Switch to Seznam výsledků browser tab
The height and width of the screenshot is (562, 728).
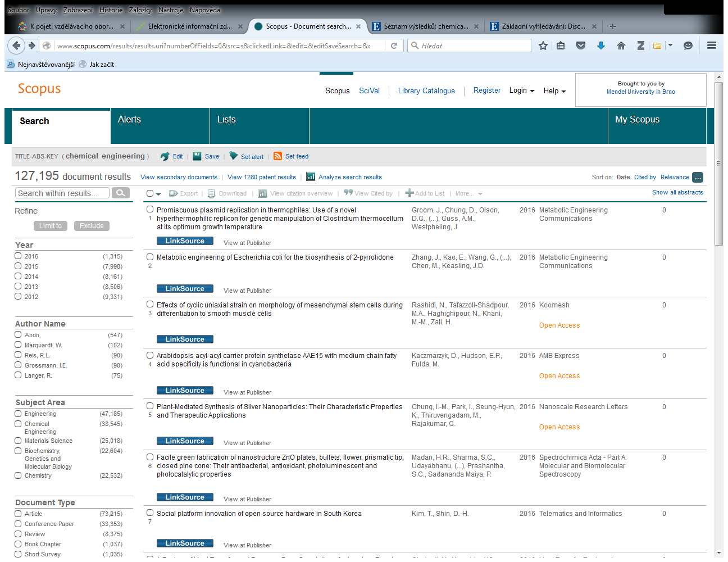426,26
